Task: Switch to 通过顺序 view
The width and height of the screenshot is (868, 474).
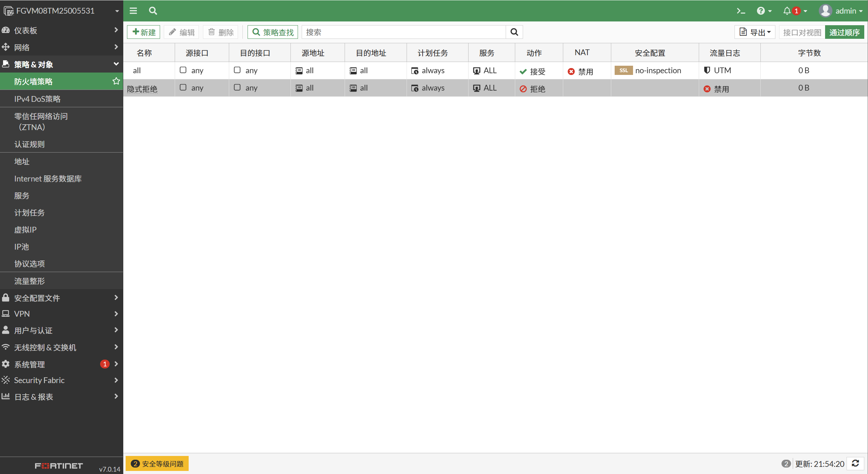Action: pos(845,32)
